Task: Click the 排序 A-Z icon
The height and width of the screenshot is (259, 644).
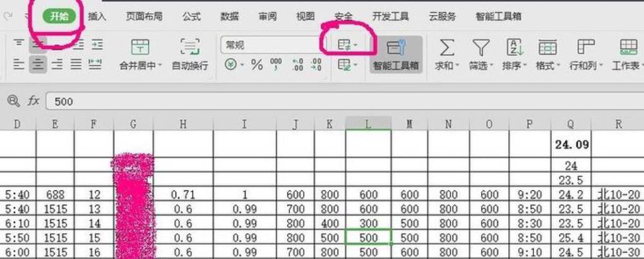Action: pos(515,47)
